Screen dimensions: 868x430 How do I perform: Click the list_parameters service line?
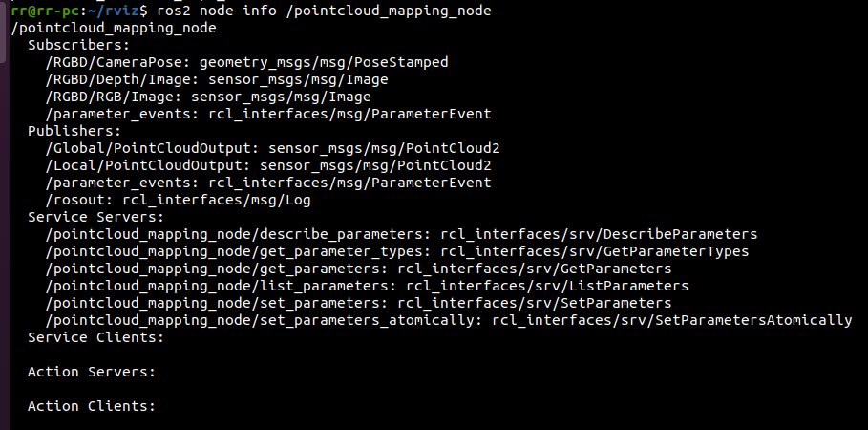[367, 286]
